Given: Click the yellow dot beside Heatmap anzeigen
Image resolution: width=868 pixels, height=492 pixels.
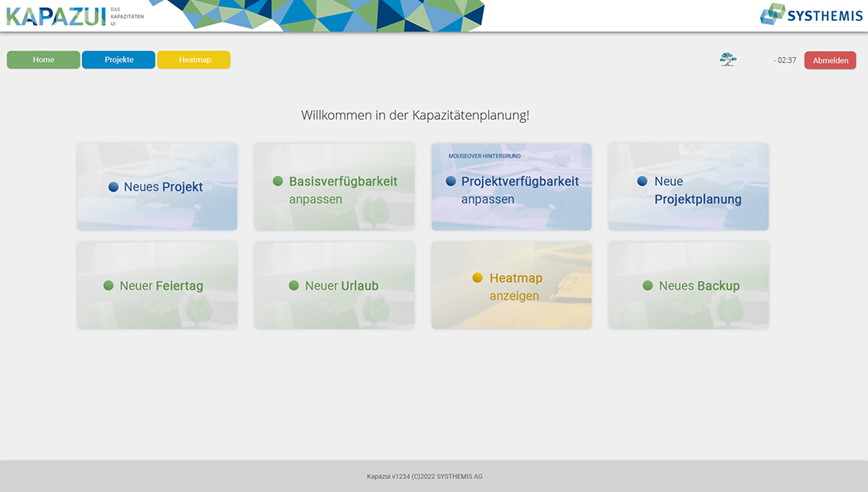Looking at the screenshot, I should 477,278.
